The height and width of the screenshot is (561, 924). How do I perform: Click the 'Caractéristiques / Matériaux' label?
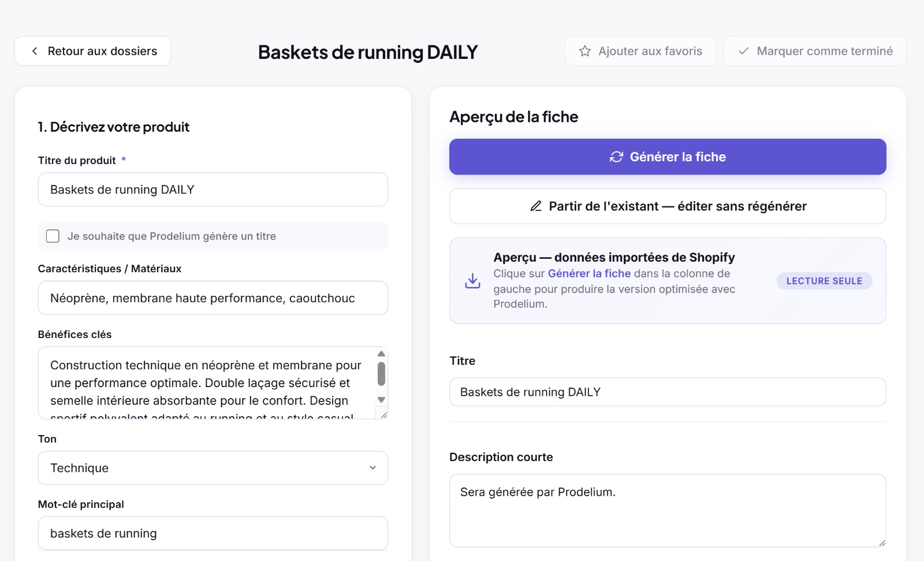click(110, 269)
